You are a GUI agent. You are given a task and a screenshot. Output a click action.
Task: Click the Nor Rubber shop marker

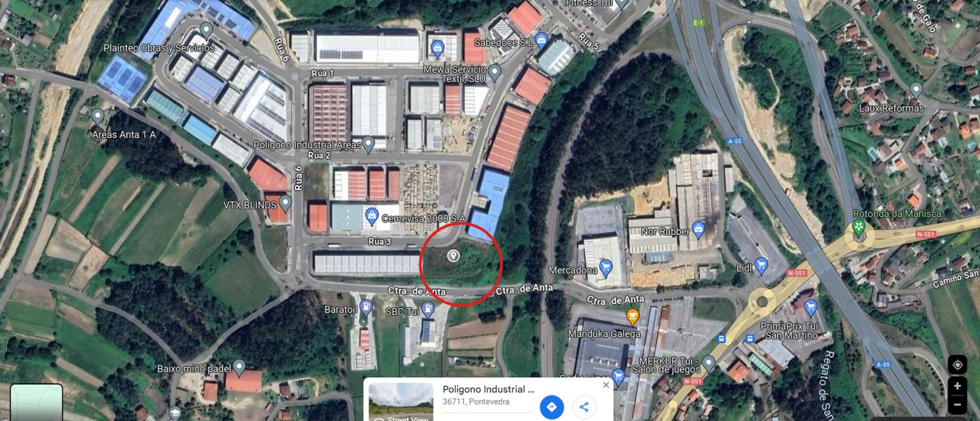click(x=698, y=230)
